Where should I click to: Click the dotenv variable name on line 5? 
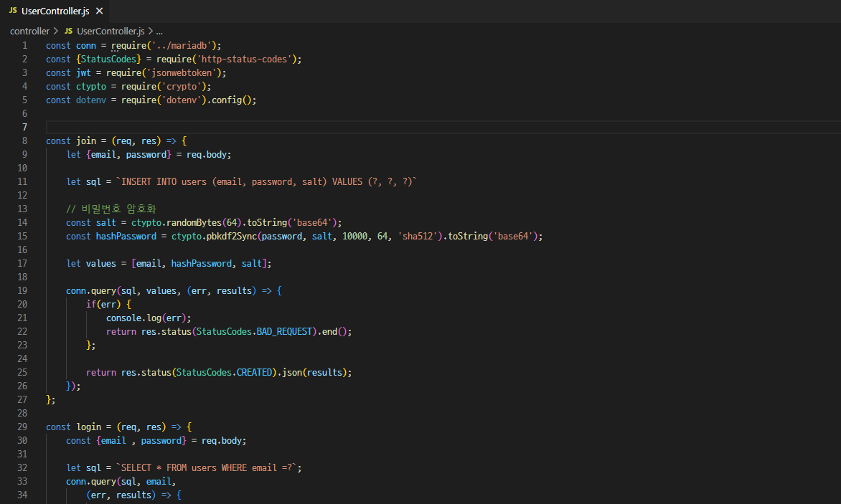[91, 100]
